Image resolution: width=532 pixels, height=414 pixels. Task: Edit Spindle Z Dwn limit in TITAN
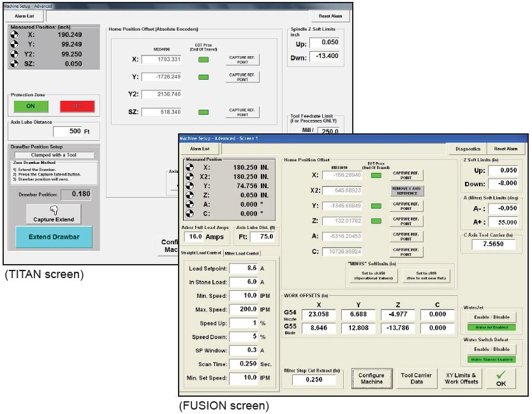pyautogui.click(x=325, y=56)
